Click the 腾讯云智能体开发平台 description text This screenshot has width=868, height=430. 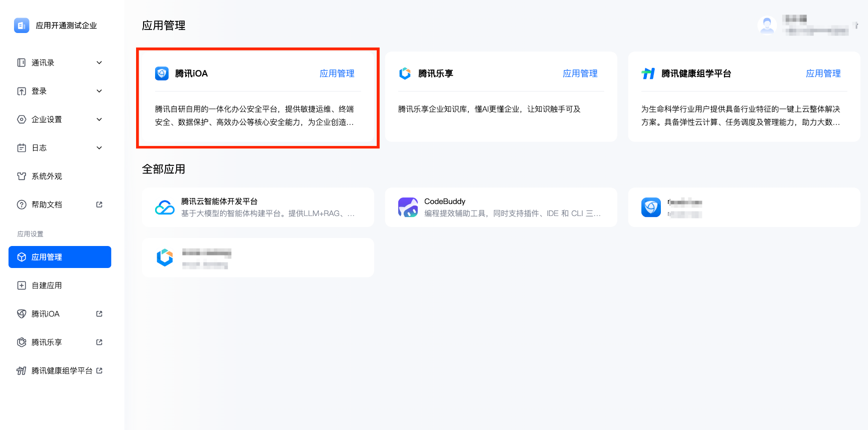268,213
